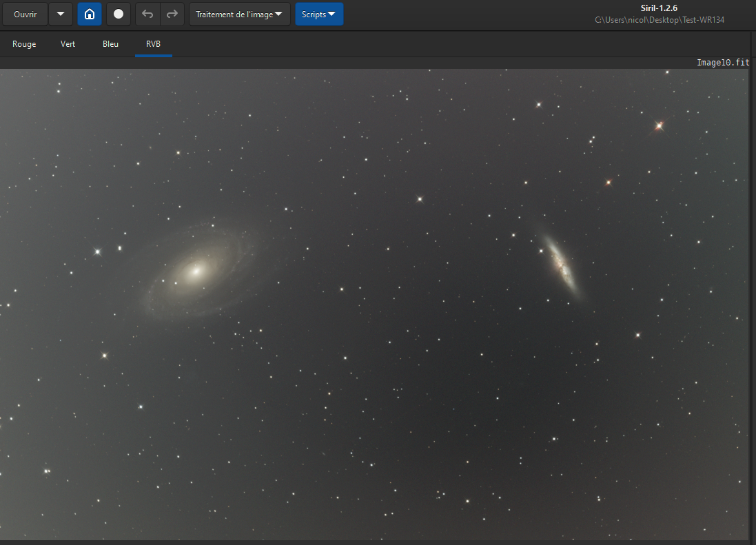This screenshot has width=756, height=545.
Task: Click the large spiral galaxy core in the image
Action: coord(196,271)
